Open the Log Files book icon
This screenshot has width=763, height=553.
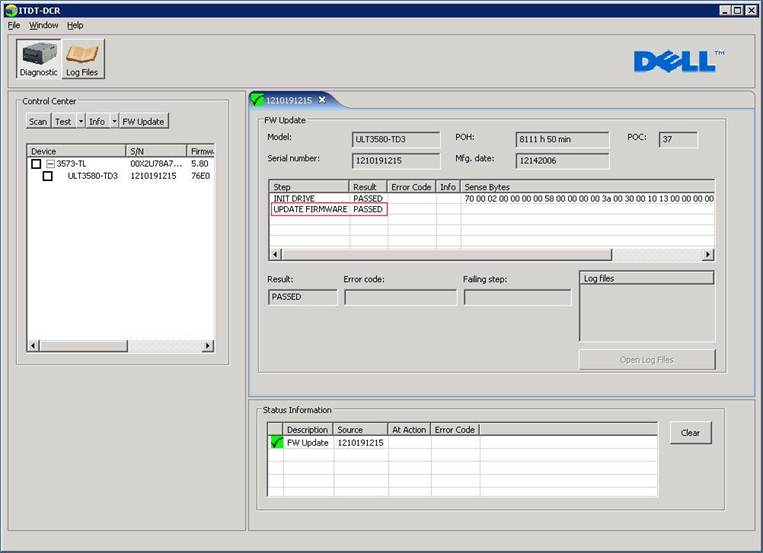[84, 59]
